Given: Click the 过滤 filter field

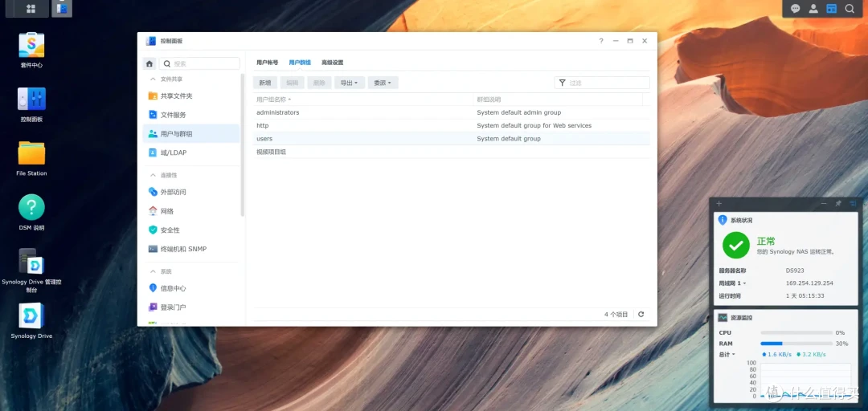Looking at the screenshot, I should point(602,83).
